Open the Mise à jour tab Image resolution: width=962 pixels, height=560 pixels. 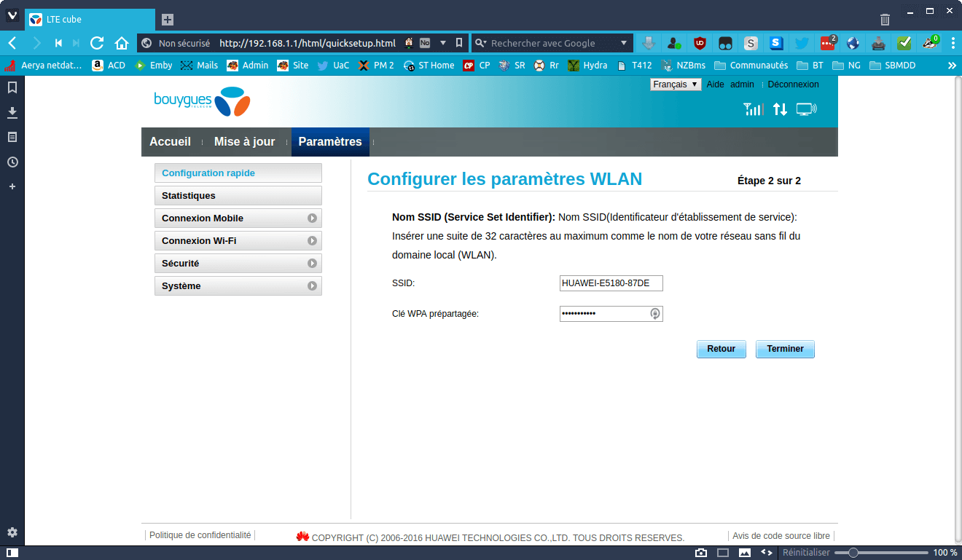click(x=244, y=142)
